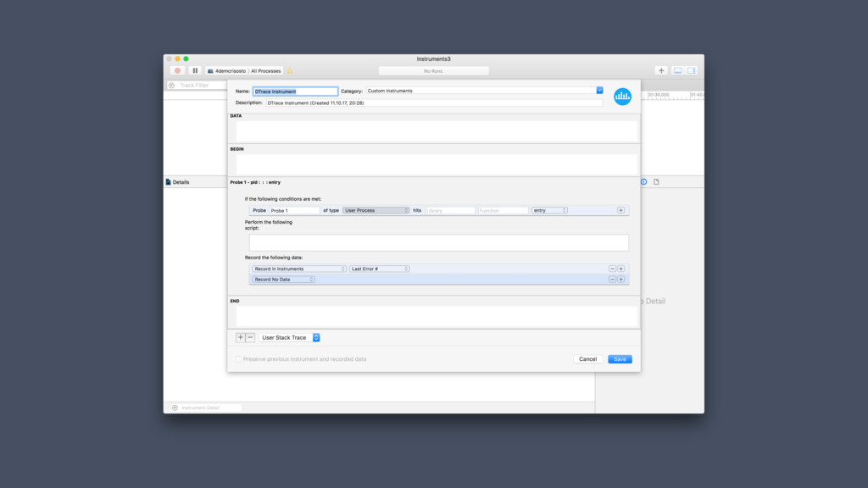Click the No Runs status display

tap(433, 71)
